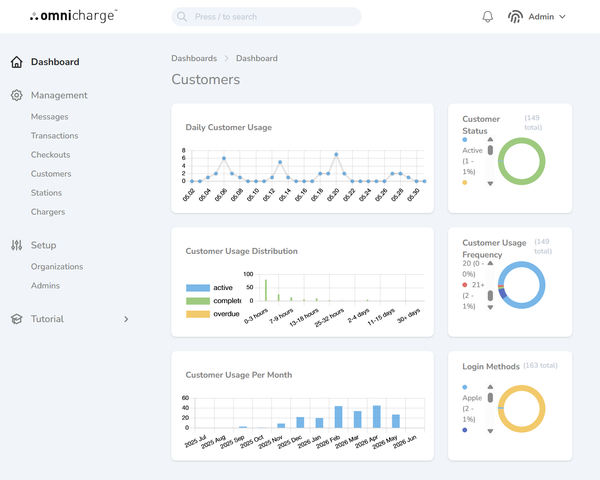Viewport: 600px width, 480px height.
Task: Expand the Tutorial menu chevron
Action: [126, 319]
